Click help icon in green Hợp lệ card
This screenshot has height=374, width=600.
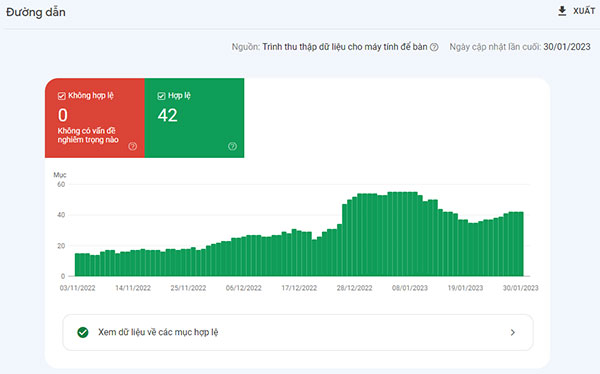pos(232,146)
